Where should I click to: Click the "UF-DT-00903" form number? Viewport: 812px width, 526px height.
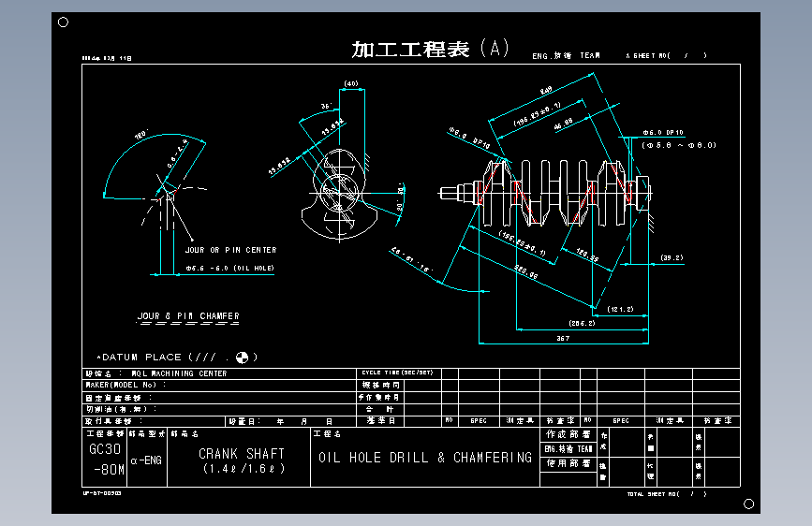click(102, 493)
